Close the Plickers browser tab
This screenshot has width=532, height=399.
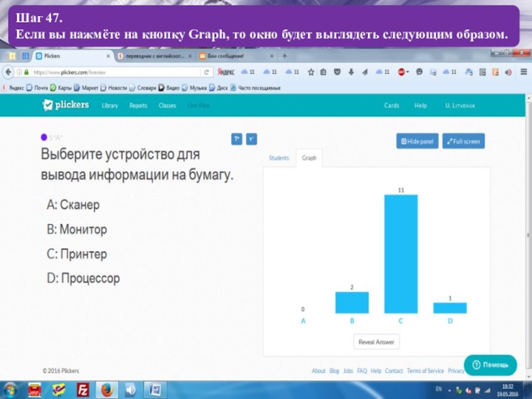point(108,56)
